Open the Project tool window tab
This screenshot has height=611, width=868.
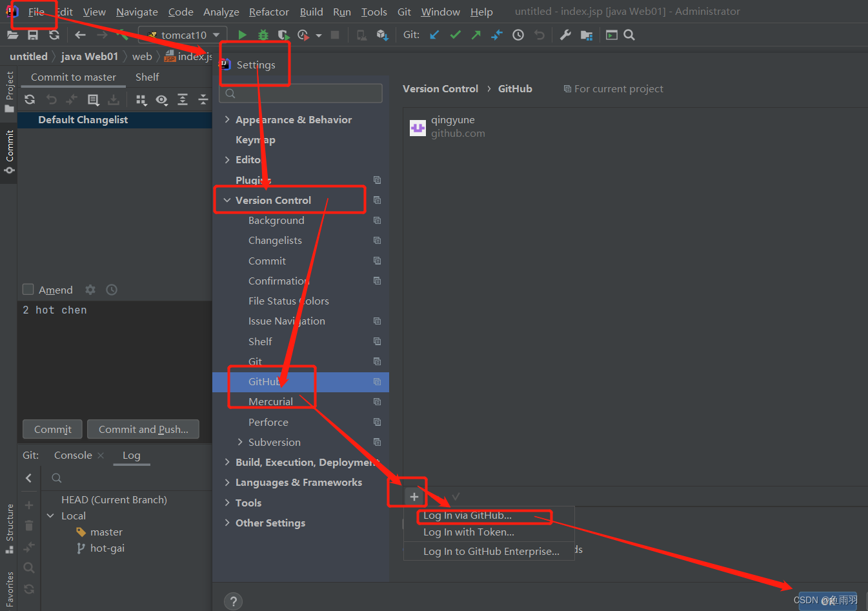coord(9,92)
